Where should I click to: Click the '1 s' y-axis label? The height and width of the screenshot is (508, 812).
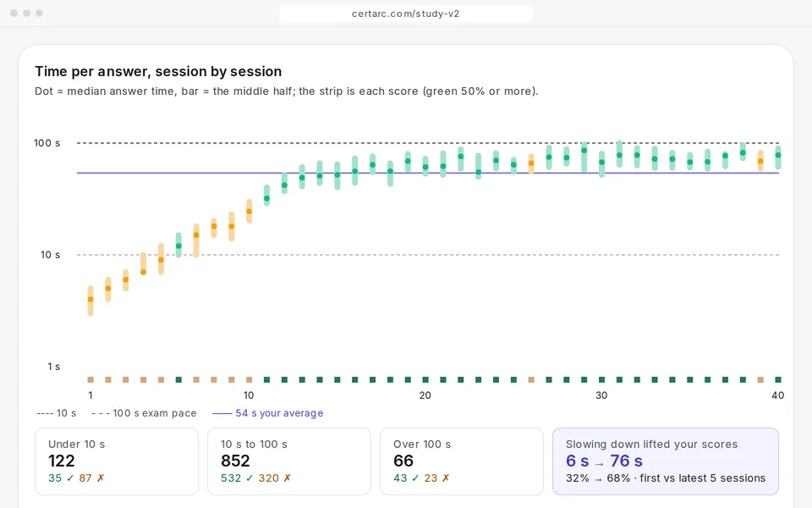tap(54, 367)
